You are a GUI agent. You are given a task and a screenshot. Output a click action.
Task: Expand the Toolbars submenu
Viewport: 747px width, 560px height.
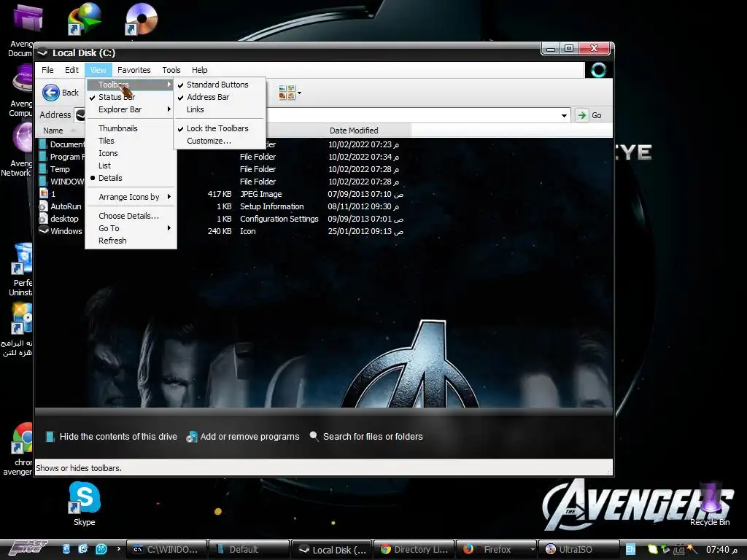(x=131, y=85)
